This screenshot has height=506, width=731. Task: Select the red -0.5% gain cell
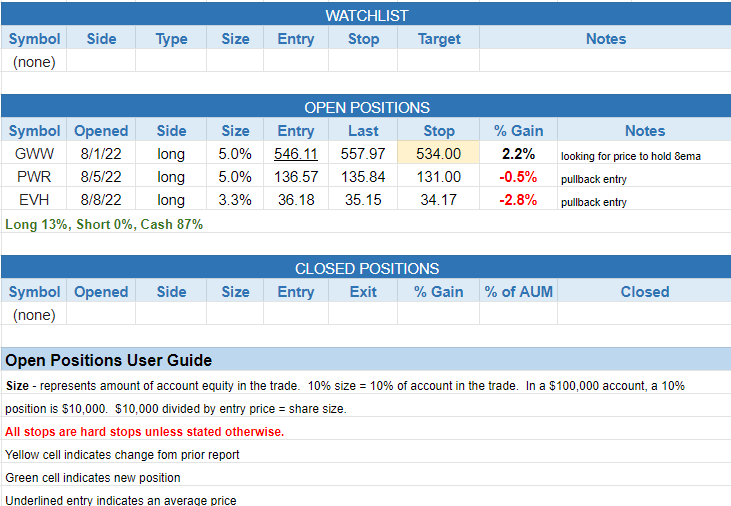(x=518, y=177)
